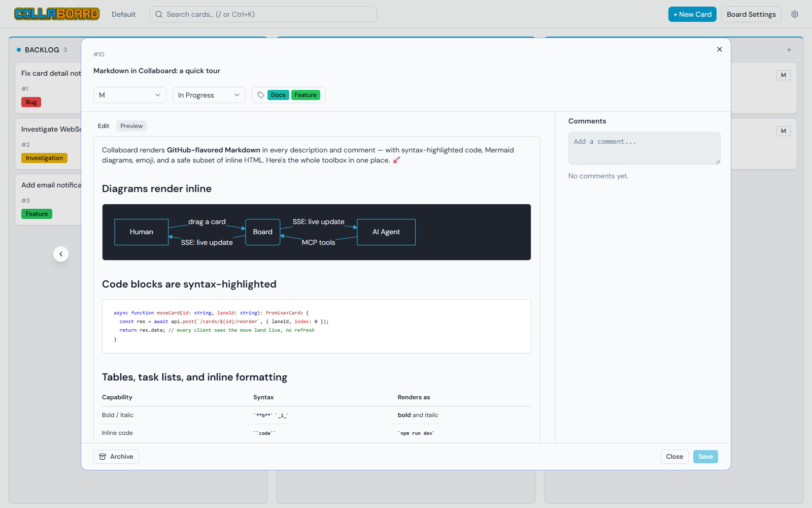Click the 'drag a card' diagram label

click(x=207, y=221)
